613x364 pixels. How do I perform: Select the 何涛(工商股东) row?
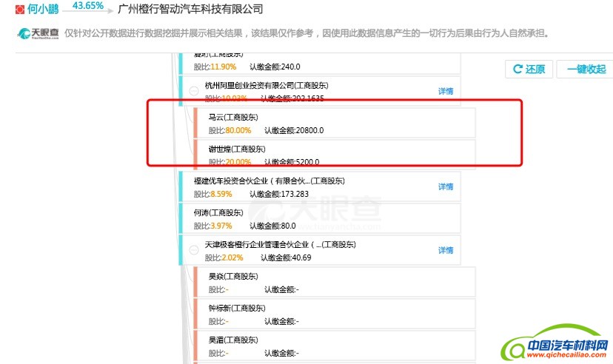[319, 218]
